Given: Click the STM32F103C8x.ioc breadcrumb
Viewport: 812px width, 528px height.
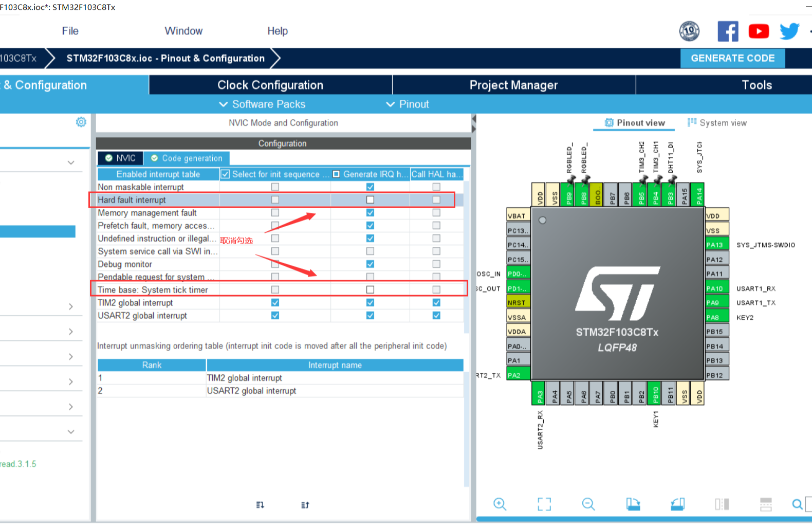Looking at the screenshot, I should (x=165, y=58).
